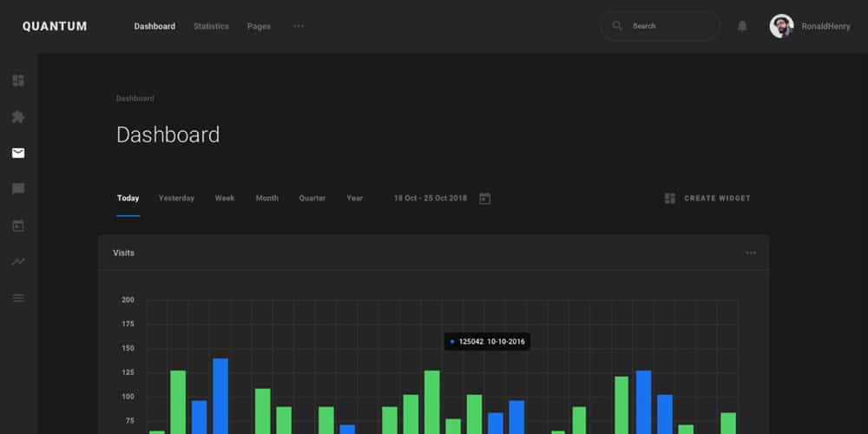This screenshot has width=868, height=434.
Task: Click the search magnifier icon
Action: (x=617, y=26)
